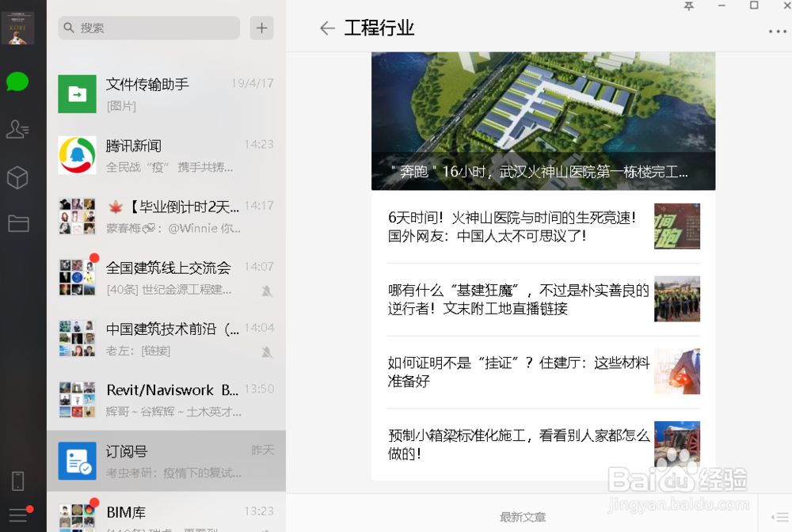Select the 订阅号 subscriptions entry

click(x=166, y=461)
